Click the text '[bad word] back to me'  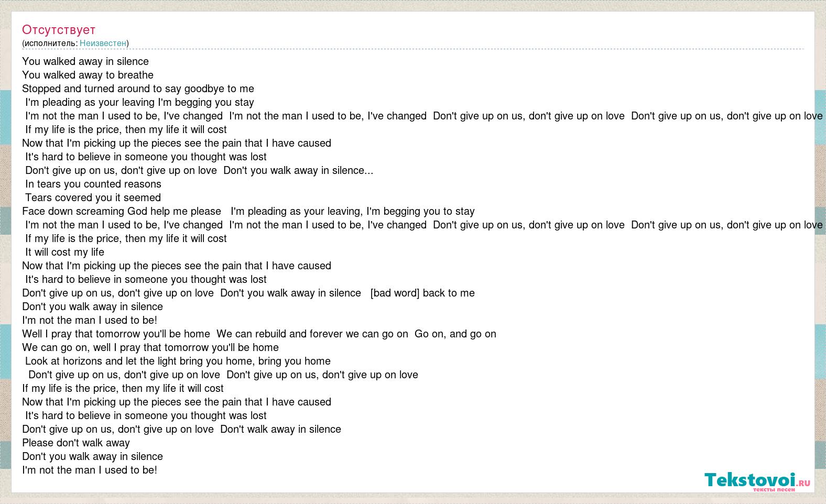422,293
